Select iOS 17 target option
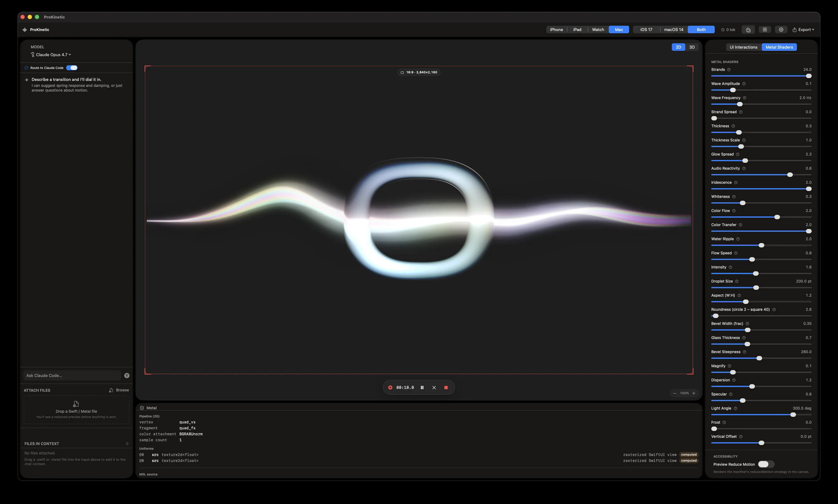The image size is (838, 504). pos(646,29)
